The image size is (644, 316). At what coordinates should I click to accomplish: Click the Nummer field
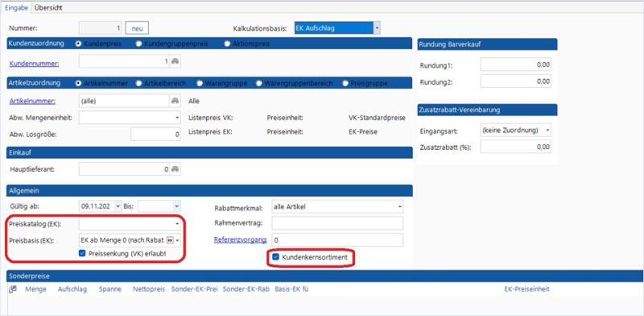pos(101,28)
